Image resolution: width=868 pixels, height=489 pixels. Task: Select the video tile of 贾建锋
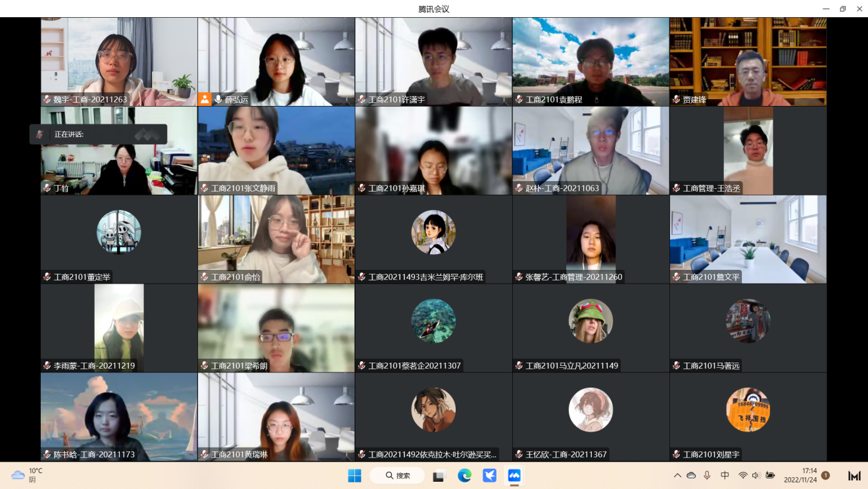(x=748, y=62)
